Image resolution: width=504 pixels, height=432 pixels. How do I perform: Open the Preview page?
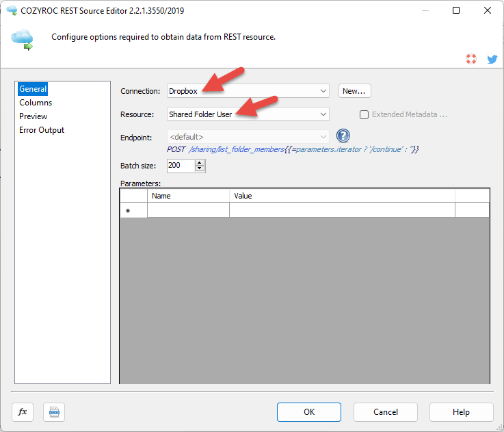[33, 116]
